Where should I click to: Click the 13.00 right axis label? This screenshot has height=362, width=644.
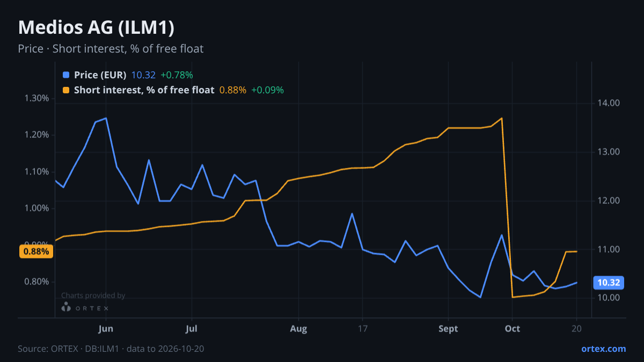(x=609, y=152)
